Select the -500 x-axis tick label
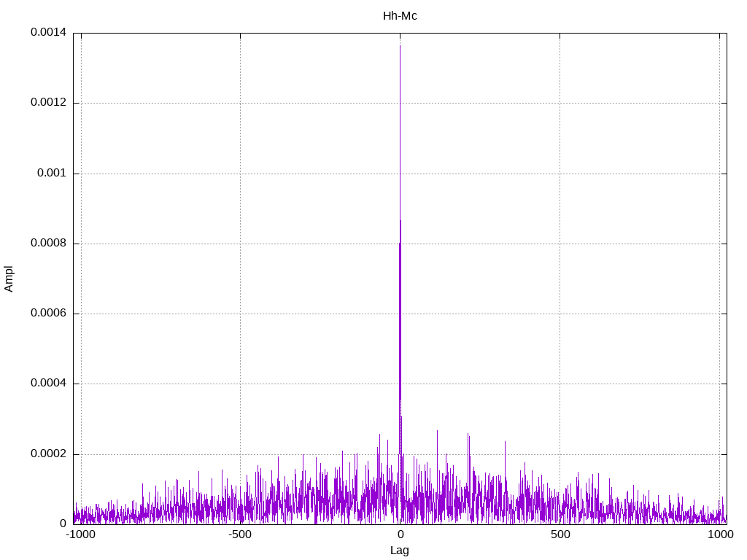 (x=240, y=536)
